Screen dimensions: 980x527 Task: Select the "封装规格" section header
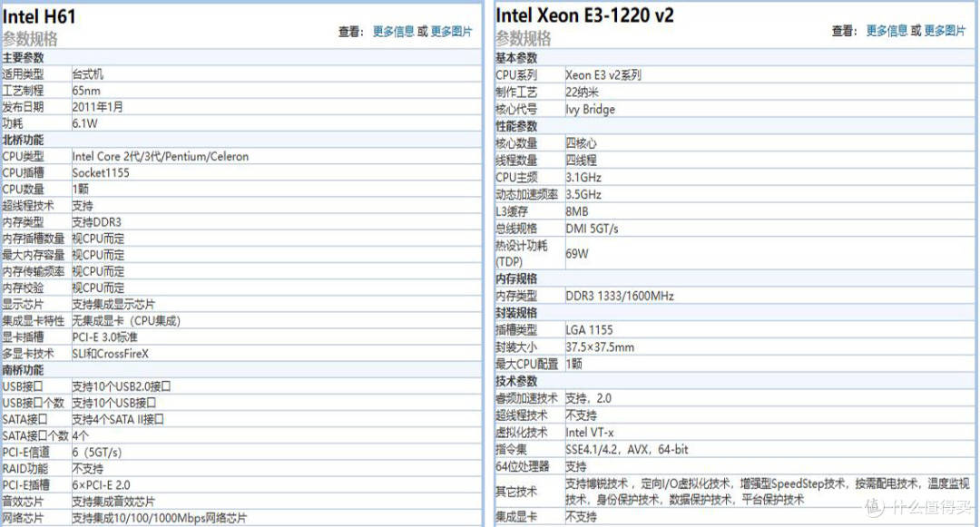pyautogui.click(x=517, y=313)
